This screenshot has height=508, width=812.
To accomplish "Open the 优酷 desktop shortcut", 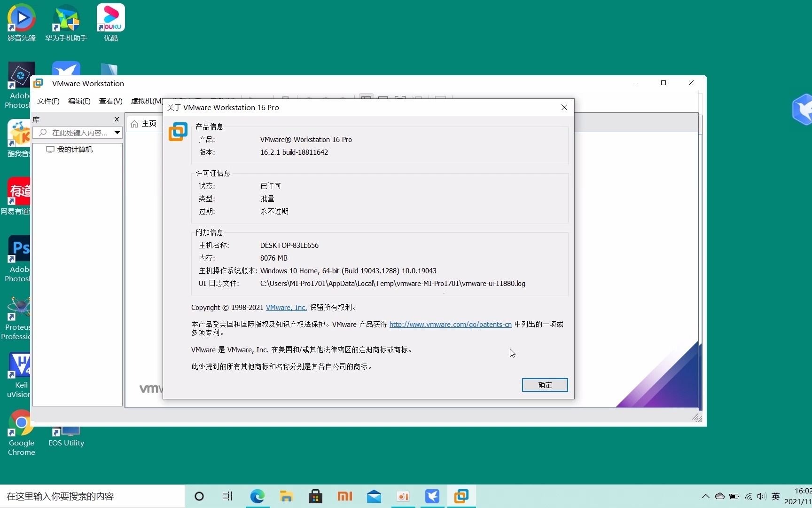I will click(x=111, y=23).
